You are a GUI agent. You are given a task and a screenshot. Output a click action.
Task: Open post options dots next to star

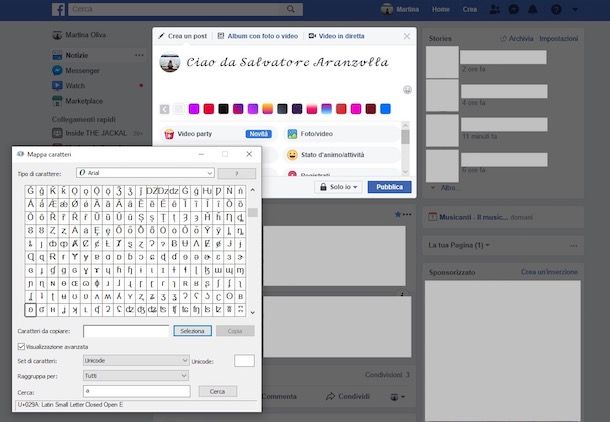(x=407, y=214)
